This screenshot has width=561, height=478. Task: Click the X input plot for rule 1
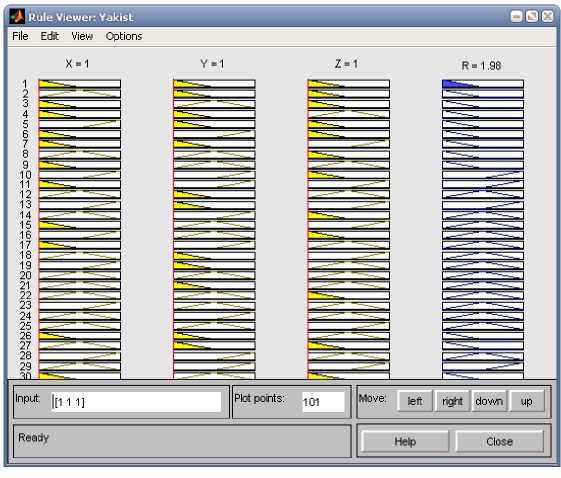pyautogui.click(x=80, y=84)
